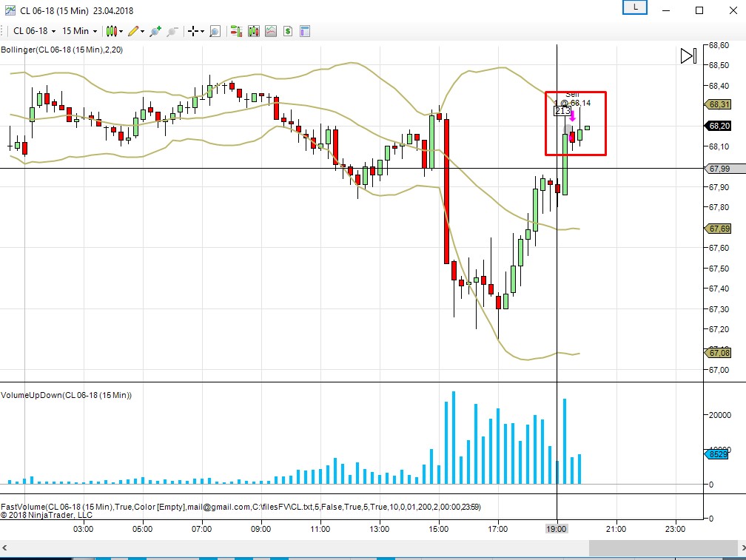Screen dimensions: 746x560
Task: Click the Sell 1 @ 68,14 execution label
Action: point(572,98)
